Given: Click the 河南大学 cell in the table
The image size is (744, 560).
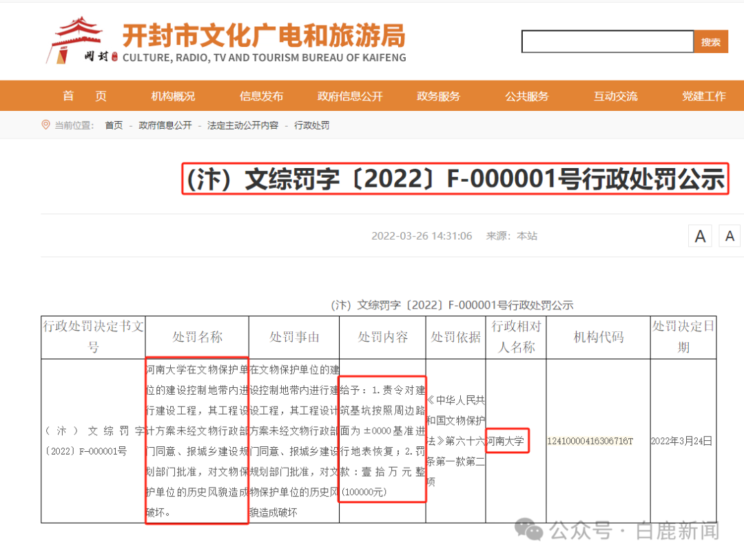Looking at the screenshot, I should pyautogui.click(x=506, y=441).
